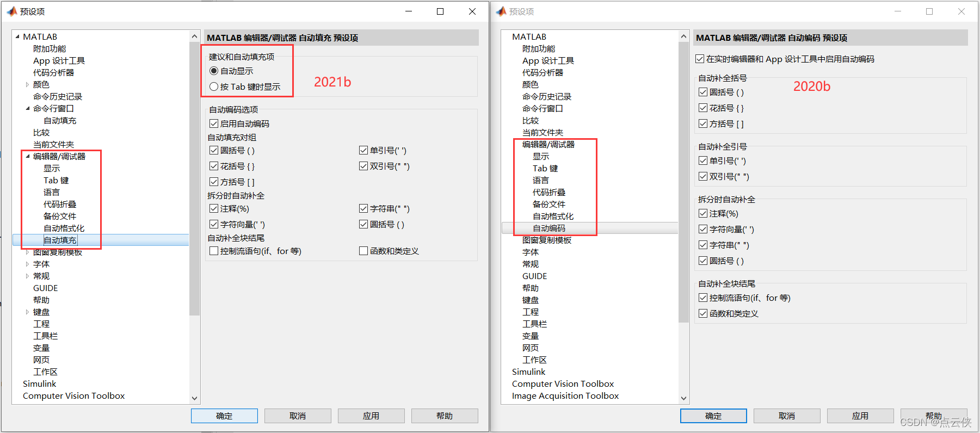The height and width of the screenshot is (433, 980).
Task: Select App 设计工具 in left tree
Action: [x=59, y=61]
